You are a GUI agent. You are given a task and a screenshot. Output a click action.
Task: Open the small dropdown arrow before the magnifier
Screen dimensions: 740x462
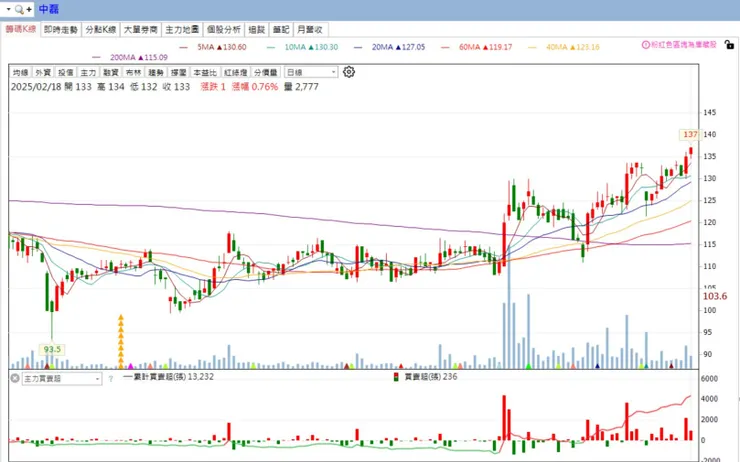[x=8, y=9]
